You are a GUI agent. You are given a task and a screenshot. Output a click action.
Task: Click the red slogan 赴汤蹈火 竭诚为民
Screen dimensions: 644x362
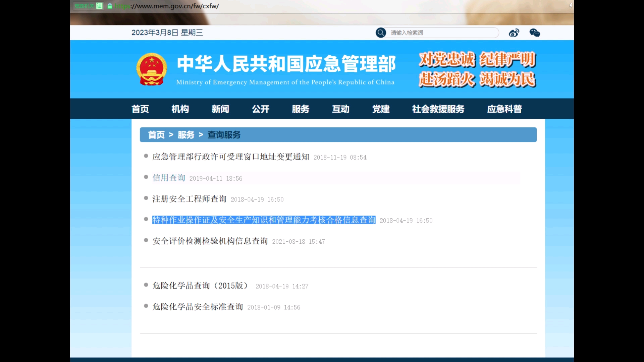(477, 79)
